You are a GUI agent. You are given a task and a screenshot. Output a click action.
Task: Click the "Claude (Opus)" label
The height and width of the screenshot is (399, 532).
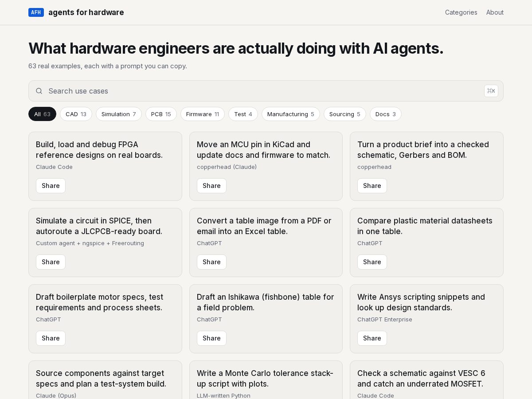click(56, 395)
